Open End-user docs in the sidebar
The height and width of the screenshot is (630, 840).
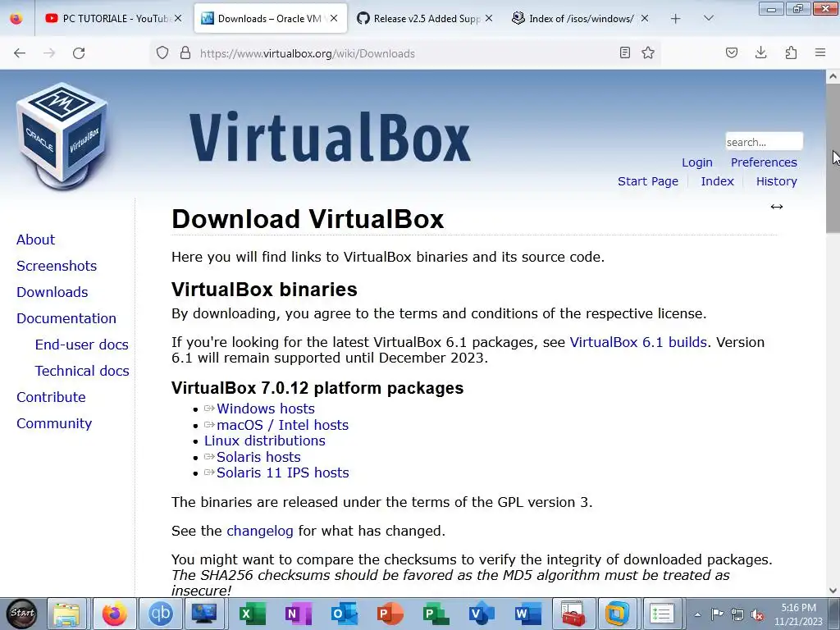(81, 345)
